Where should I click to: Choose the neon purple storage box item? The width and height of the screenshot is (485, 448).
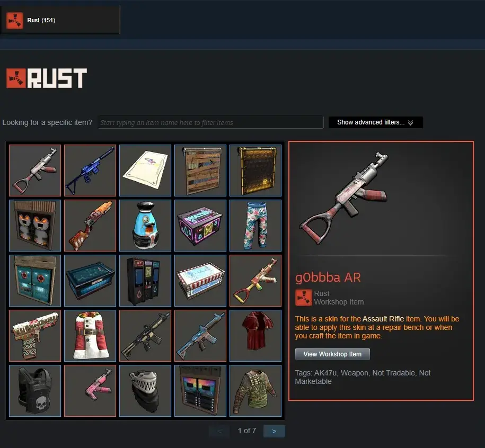[200, 226]
